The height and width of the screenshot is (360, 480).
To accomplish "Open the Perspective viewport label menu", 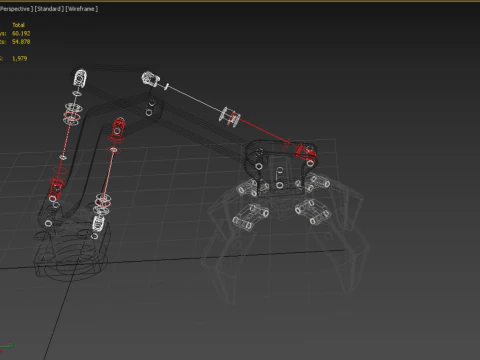I will [16, 9].
